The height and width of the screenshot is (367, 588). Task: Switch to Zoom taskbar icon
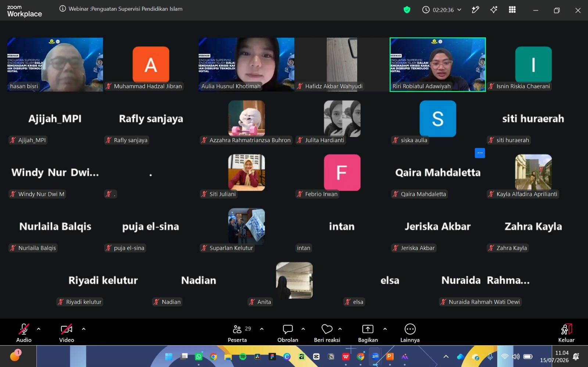coord(375,356)
